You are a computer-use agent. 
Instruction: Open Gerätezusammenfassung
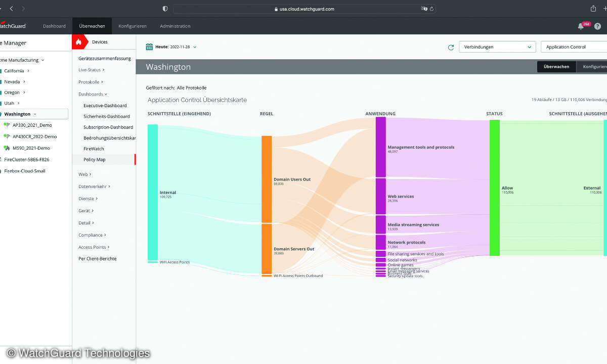point(105,59)
